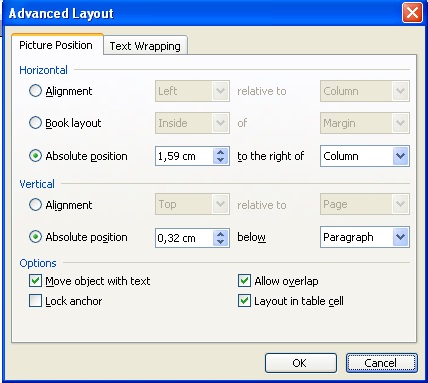Decrease horizontal absolute position with down spinner
428x383 pixels.
click(x=220, y=160)
